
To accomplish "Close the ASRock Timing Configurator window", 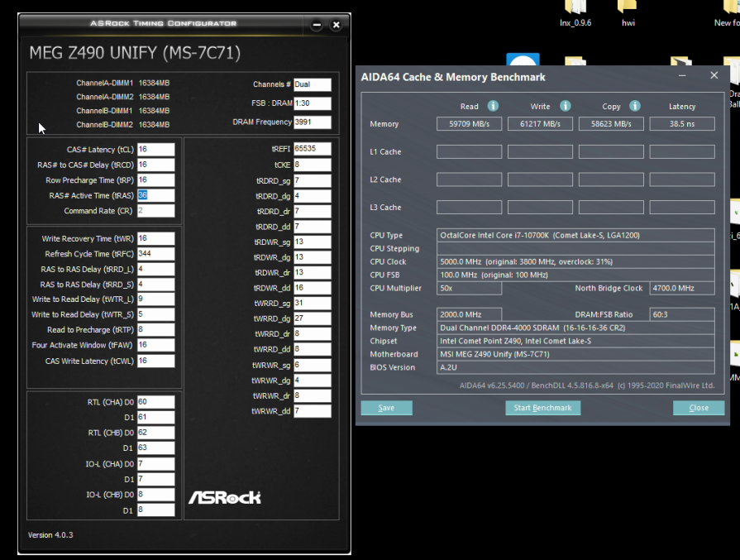I will [336, 25].
